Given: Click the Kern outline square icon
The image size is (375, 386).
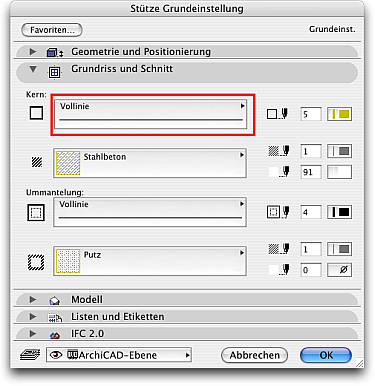Looking at the screenshot, I should click(36, 113).
